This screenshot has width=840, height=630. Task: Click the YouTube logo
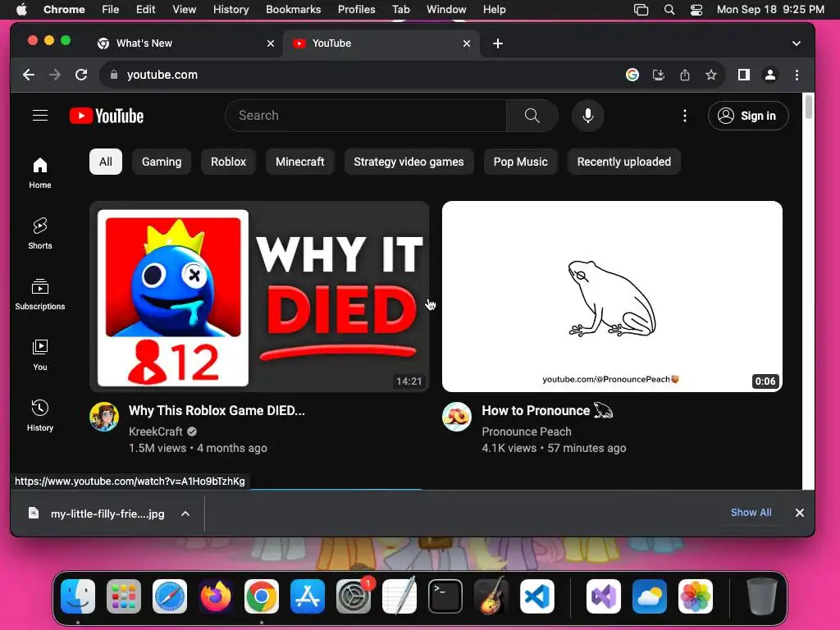tap(107, 116)
